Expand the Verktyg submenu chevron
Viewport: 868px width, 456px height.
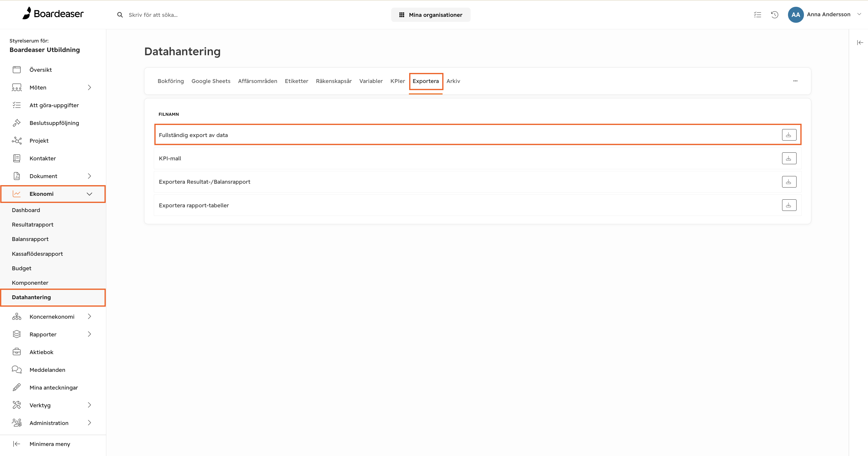tap(89, 405)
